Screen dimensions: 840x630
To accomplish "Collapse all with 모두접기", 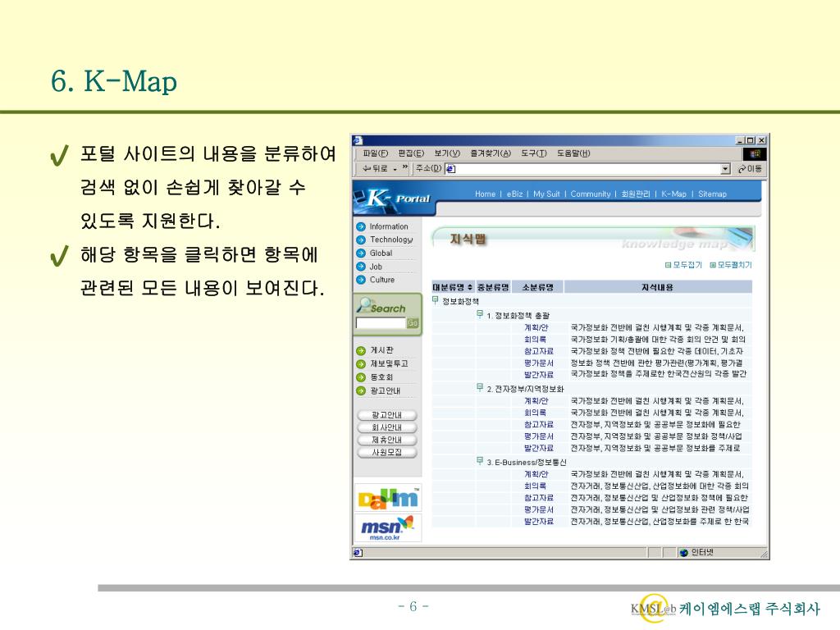I will tap(683, 265).
